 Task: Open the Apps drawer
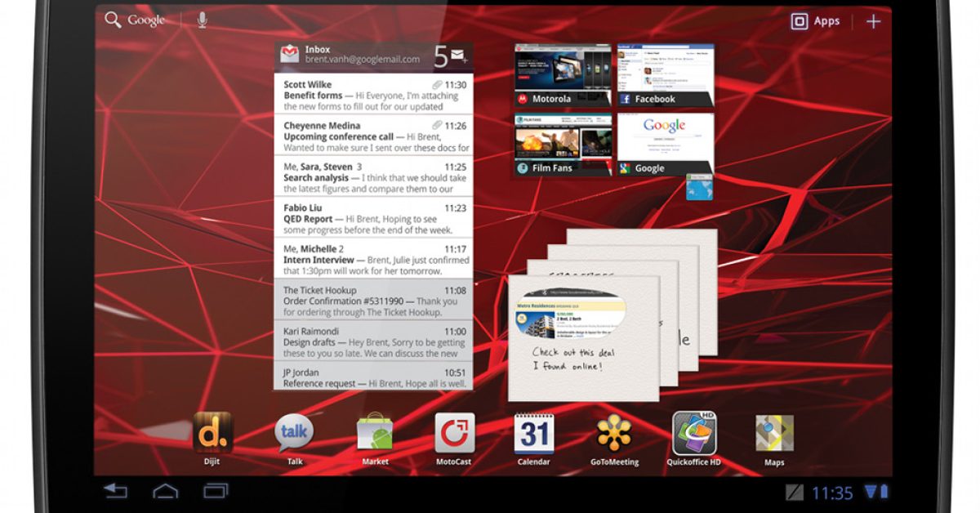[815, 21]
